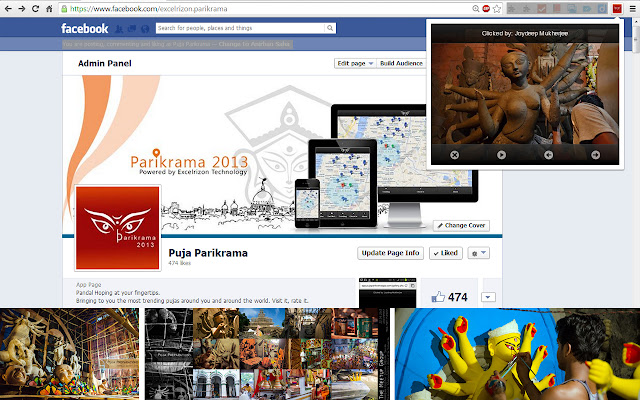Open the straw idol workshop photo
This screenshot has width=640, height=400.
coord(69,354)
